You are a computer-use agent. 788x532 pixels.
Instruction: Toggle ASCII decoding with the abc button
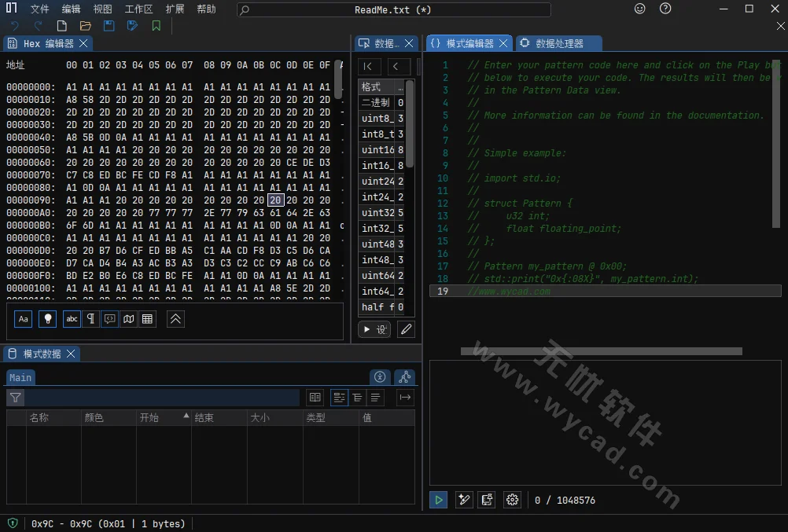click(72, 318)
